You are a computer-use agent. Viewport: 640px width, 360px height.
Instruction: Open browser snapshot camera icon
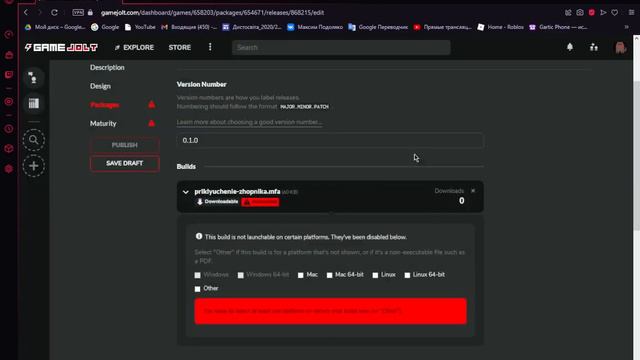(580, 13)
